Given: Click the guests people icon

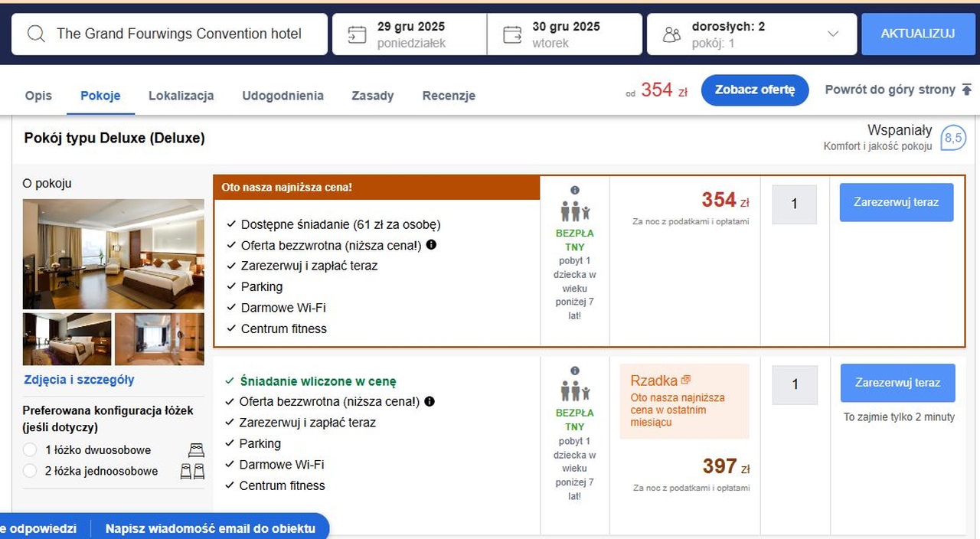Looking at the screenshot, I should 671,34.
